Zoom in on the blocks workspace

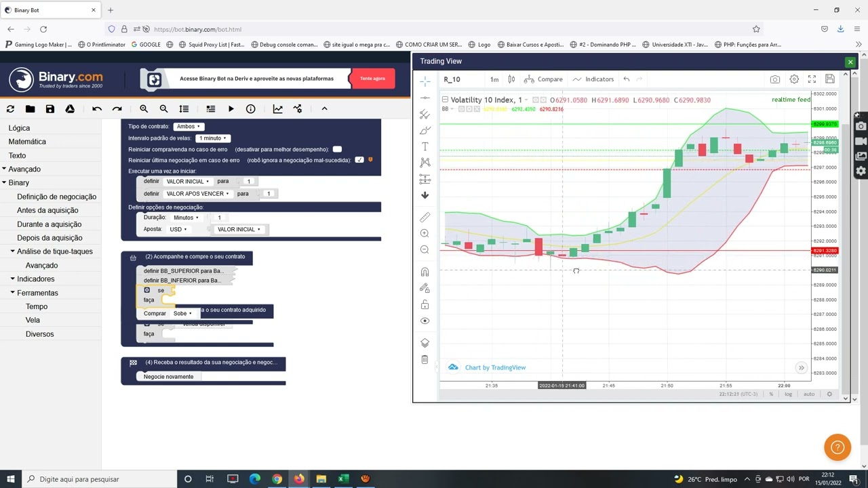click(144, 108)
